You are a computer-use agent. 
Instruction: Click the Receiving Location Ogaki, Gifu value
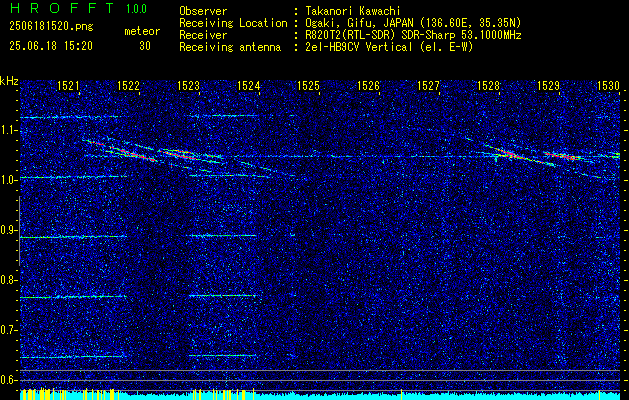coord(413,23)
